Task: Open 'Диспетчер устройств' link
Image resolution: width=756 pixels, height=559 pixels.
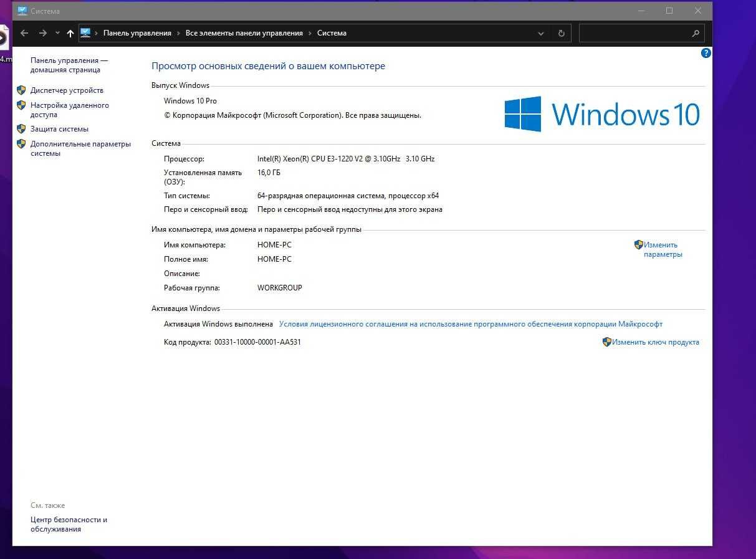Action: click(x=67, y=90)
